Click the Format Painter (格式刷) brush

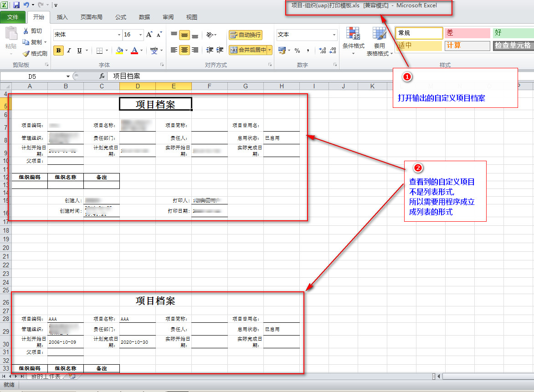[x=26, y=53]
